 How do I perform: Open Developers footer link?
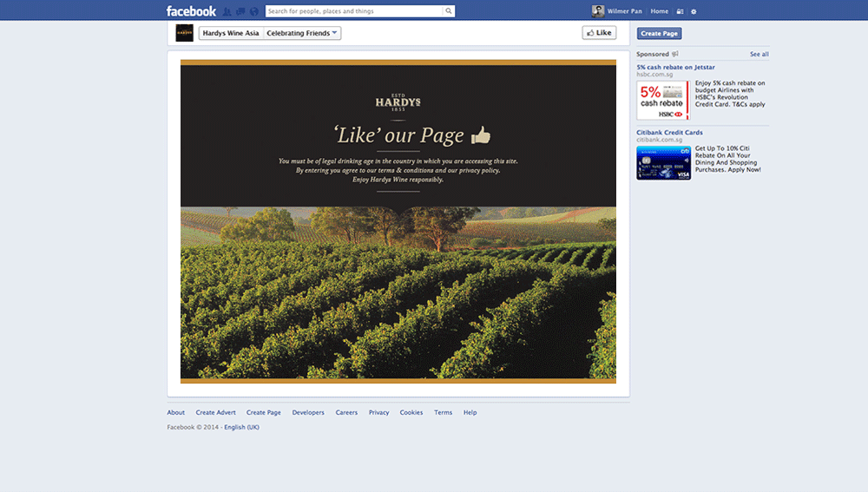(308, 412)
